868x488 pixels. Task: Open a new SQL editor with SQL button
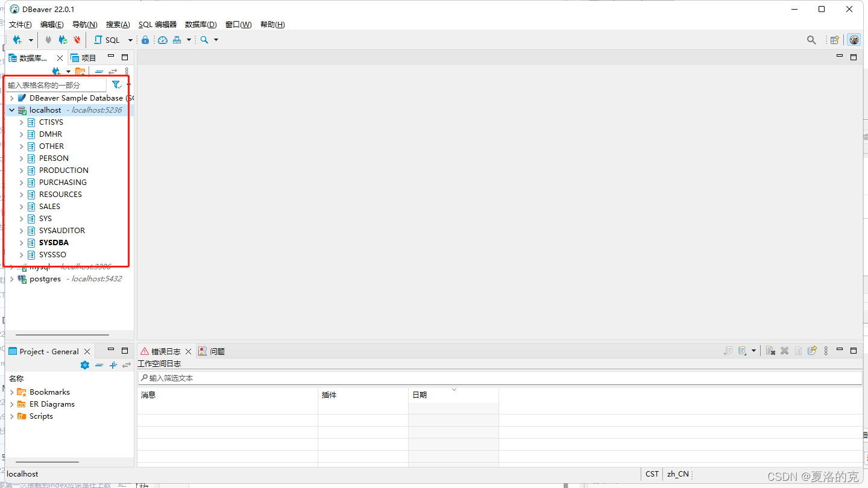pyautogui.click(x=107, y=40)
